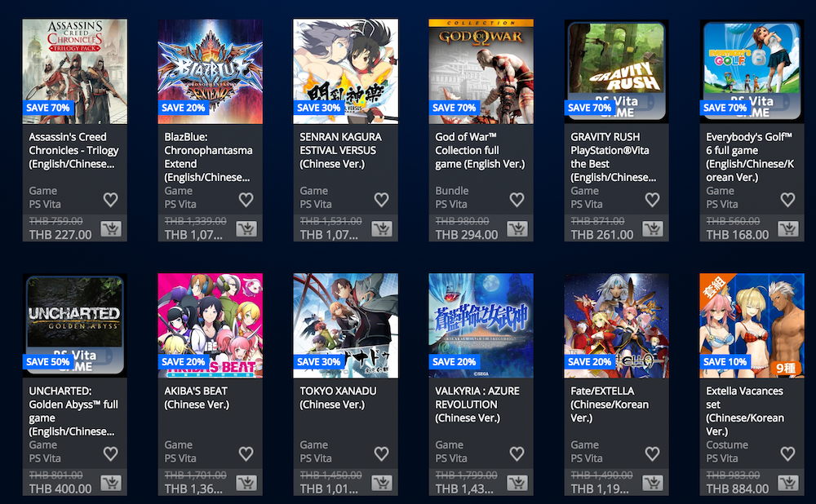Open the TOKYO XANADU (Chinese Ver.) title
The image size is (816, 504).
point(339,397)
